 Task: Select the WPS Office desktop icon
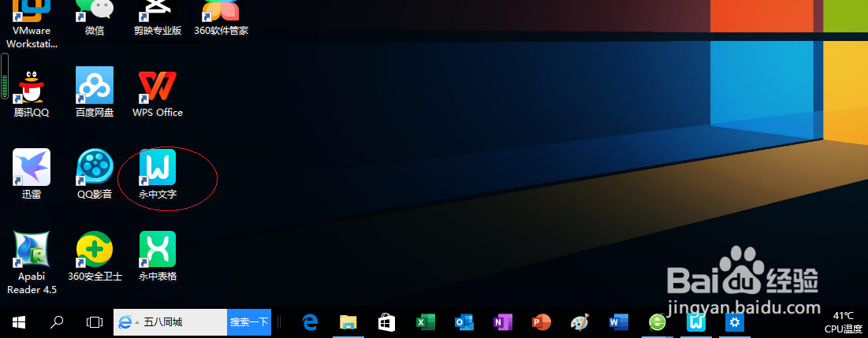point(158,92)
